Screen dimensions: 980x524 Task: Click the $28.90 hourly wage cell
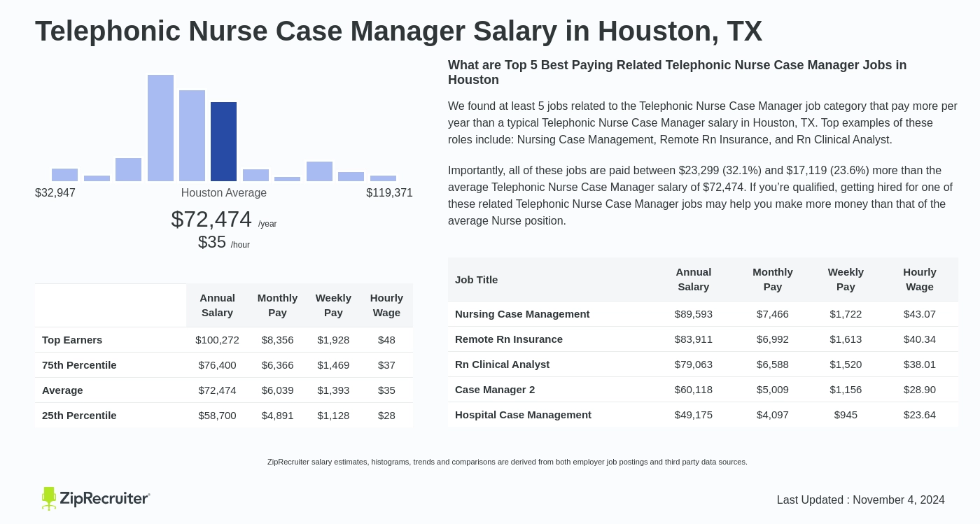click(920, 389)
